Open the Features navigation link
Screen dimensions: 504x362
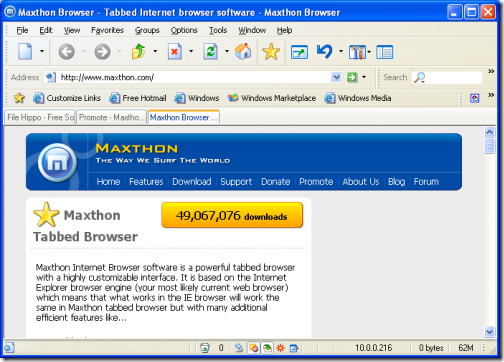(x=146, y=182)
